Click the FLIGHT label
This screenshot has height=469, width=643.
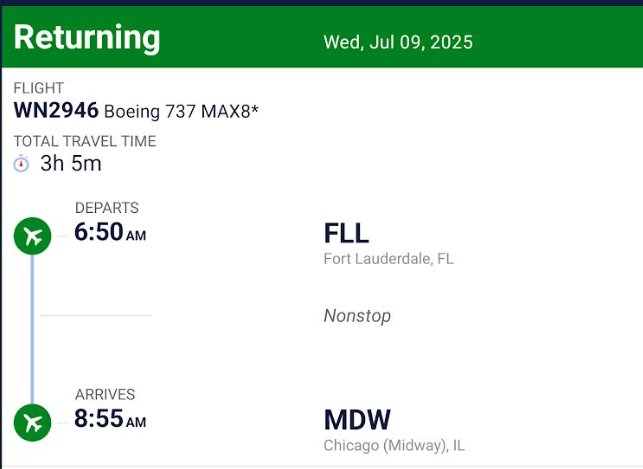point(39,88)
